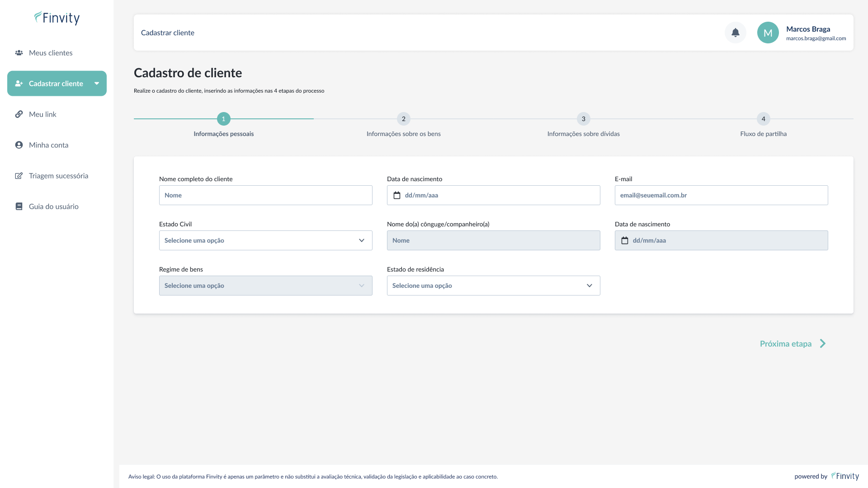Open the Estado de residência dropdown
This screenshot has width=868, height=488.
pyautogui.click(x=493, y=286)
